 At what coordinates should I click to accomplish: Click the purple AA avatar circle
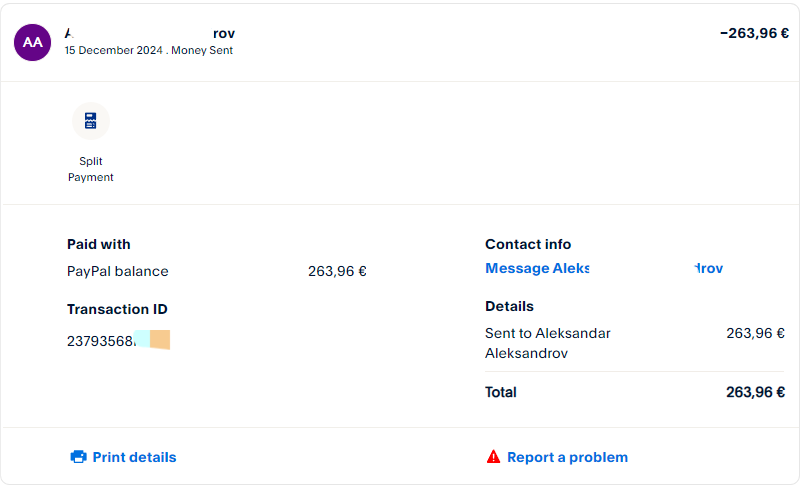32,42
